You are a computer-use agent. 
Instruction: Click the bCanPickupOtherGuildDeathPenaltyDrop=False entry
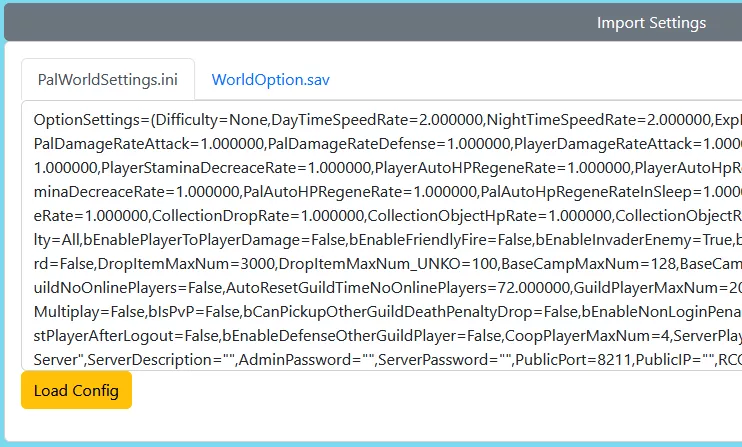point(410,312)
